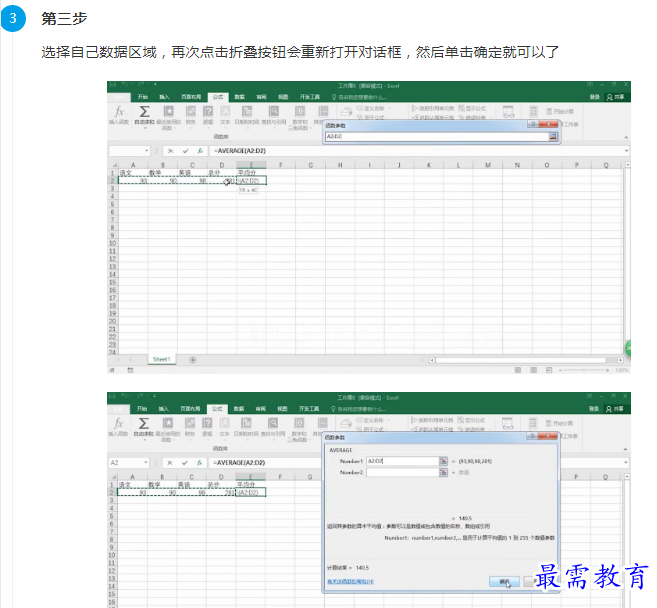Click Number1 collapse-range button in AVERAGE dialog
Viewport: 657px width, 608px height.
[x=443, y=461]
